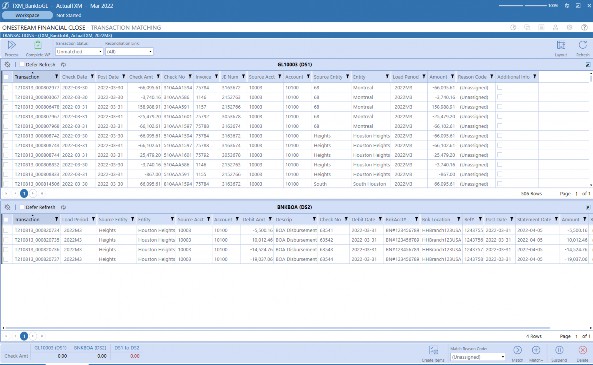The height and width of the screenshot is (365, 593).
Task: Click page 1 button under GL10000 grid
Action: pos(24,193)
